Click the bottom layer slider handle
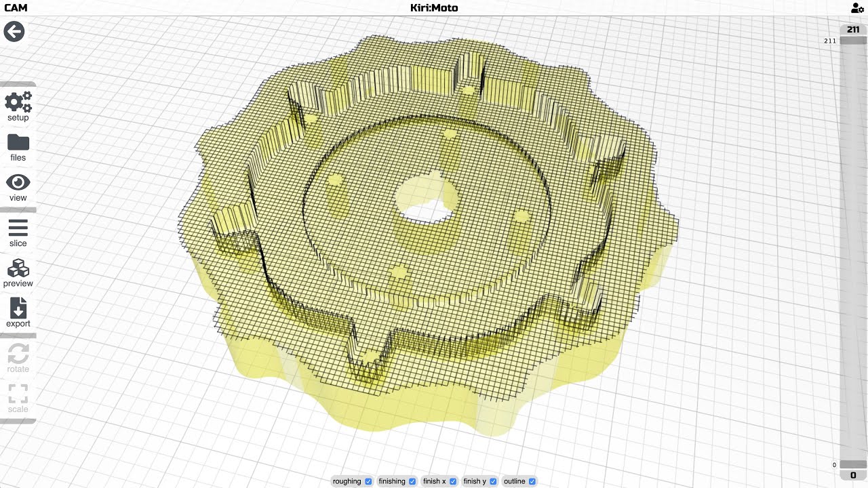Screen dimensions: 868x488 pyautogui.click(x=853, y=465)
